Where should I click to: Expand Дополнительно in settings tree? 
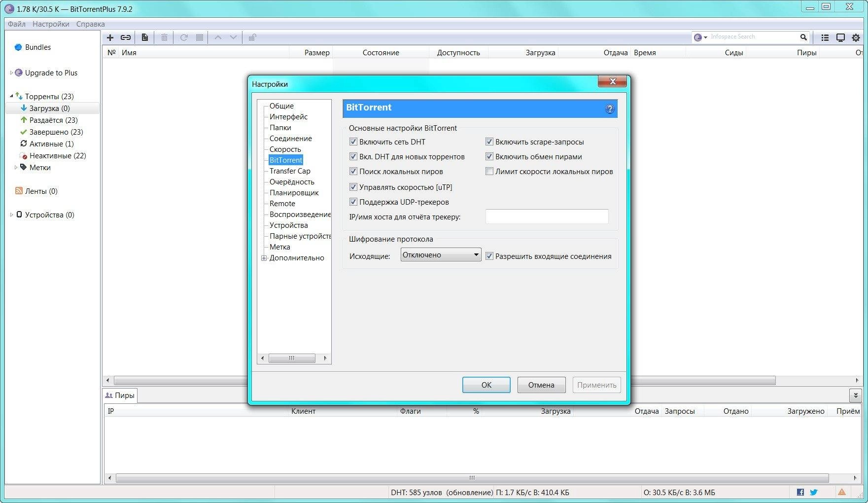coord(264,258)
